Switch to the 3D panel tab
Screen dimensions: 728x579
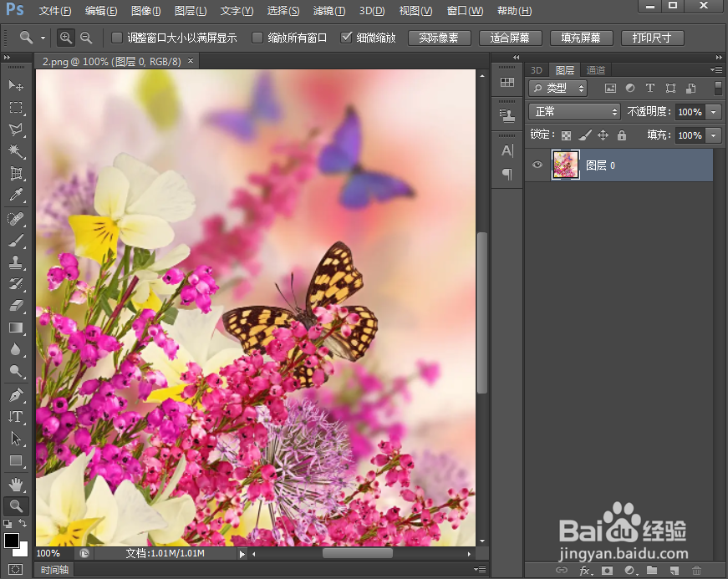(x=537, y=70)
